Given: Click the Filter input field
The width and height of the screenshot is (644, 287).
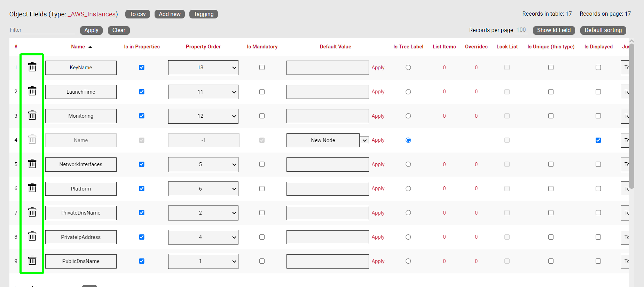Looking at the screenshot, I should [x=42, y=30].
